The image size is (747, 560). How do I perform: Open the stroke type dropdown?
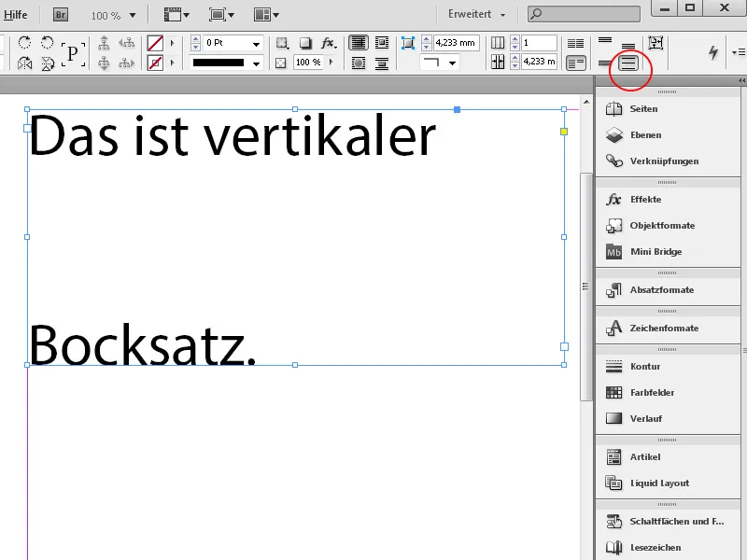coord(256,63)
